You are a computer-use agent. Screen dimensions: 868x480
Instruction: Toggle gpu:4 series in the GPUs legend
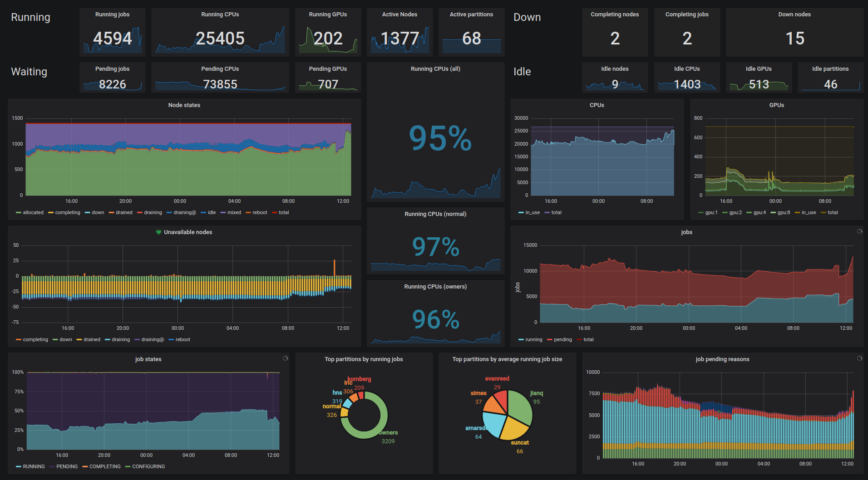click(759, 212)
